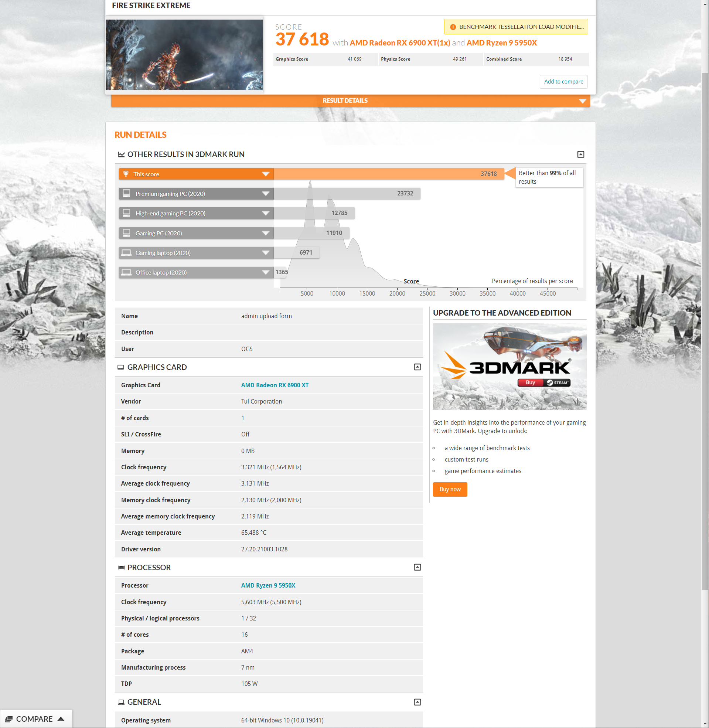Open the Office laptop (2020) dropdown
Image resolution: width=709 pixels, height=728 pixels.
(266, 272)
